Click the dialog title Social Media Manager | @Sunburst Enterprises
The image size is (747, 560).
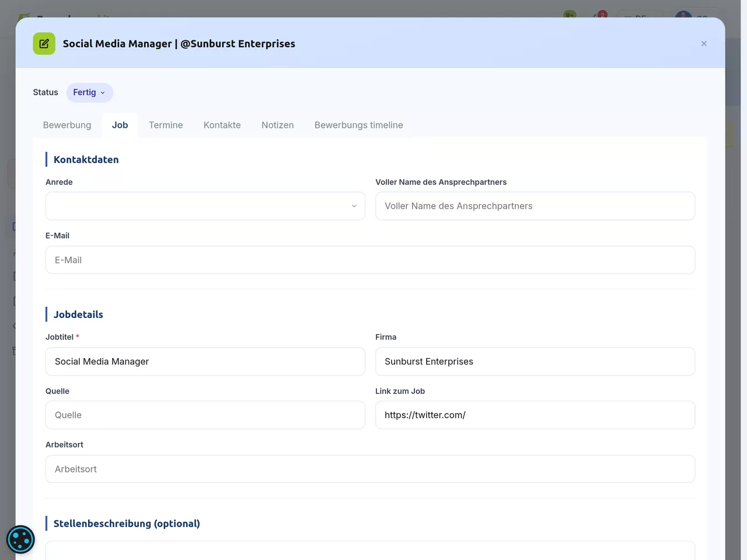pos(179,44)
